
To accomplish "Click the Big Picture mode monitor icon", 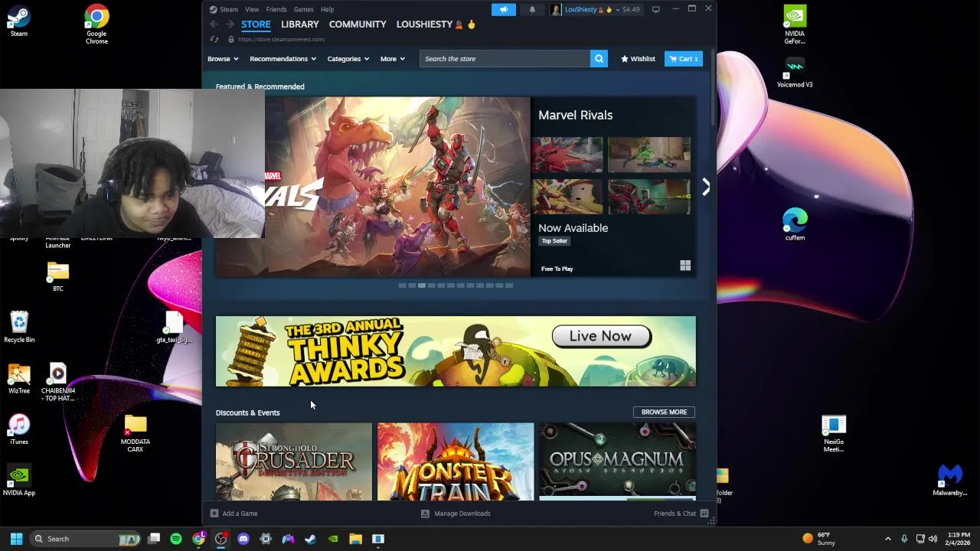I will (x=655, y=9).
